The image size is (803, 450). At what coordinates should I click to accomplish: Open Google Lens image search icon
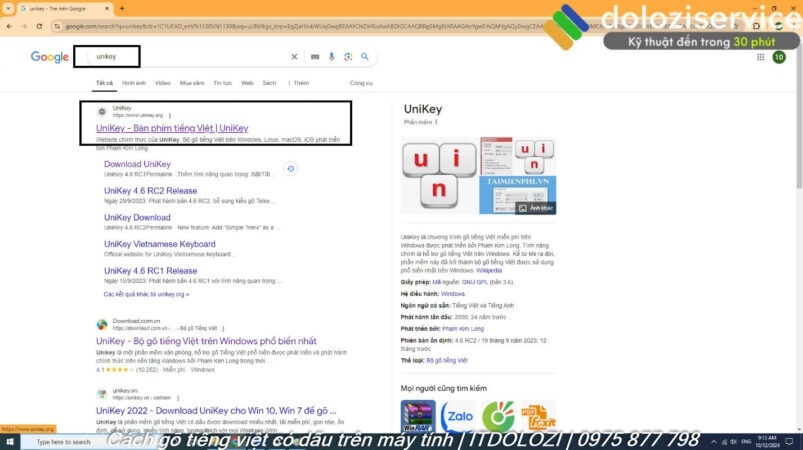tap(348, 57)
